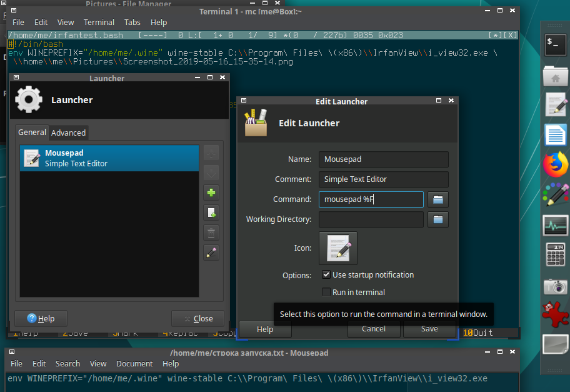Open the Launcher window menu icon

coord(16,77)
